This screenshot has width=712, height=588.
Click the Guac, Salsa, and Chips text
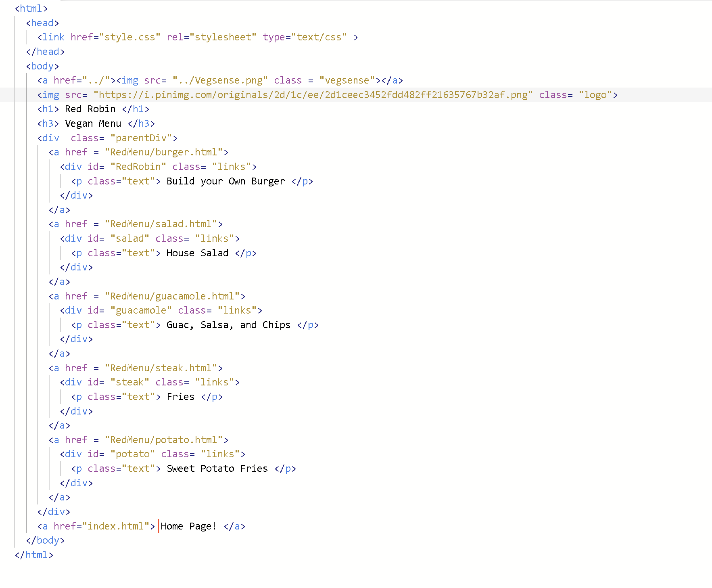click(x=229, y=325)
